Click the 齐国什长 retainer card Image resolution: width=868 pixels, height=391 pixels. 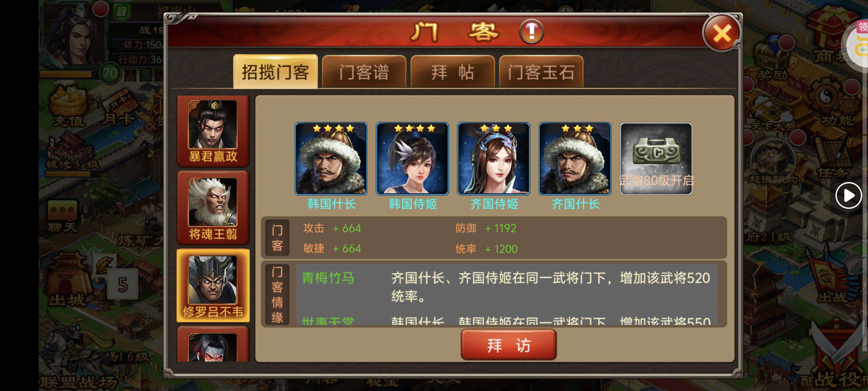click(575, 159)
